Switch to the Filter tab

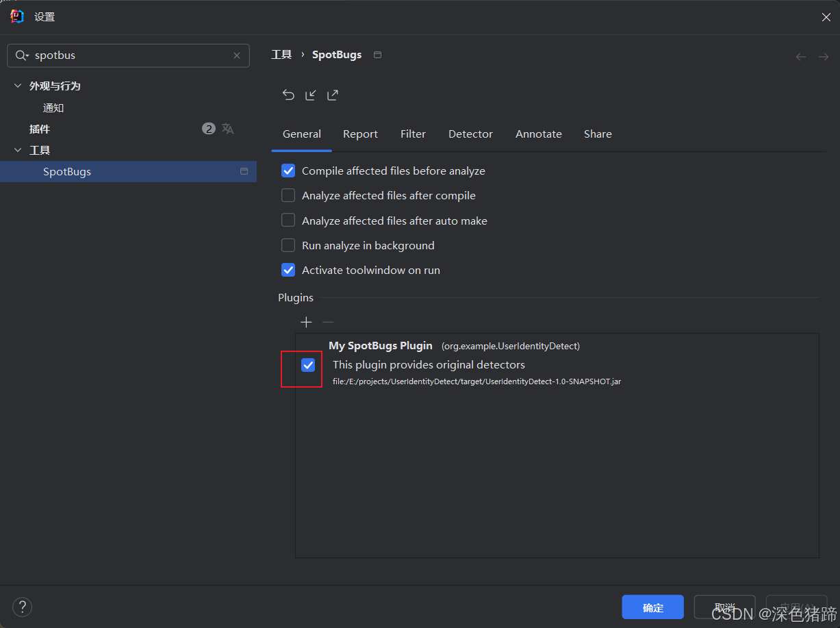(x=413, y=134)
